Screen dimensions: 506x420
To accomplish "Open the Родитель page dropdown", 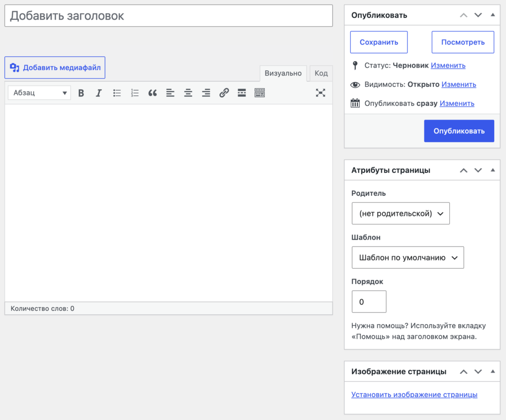I will [x=400, y=213].
